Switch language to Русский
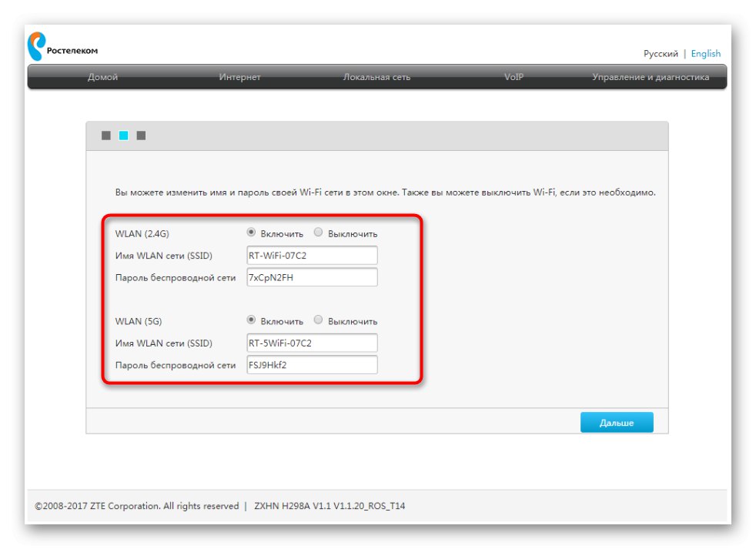 click(661, 54)
